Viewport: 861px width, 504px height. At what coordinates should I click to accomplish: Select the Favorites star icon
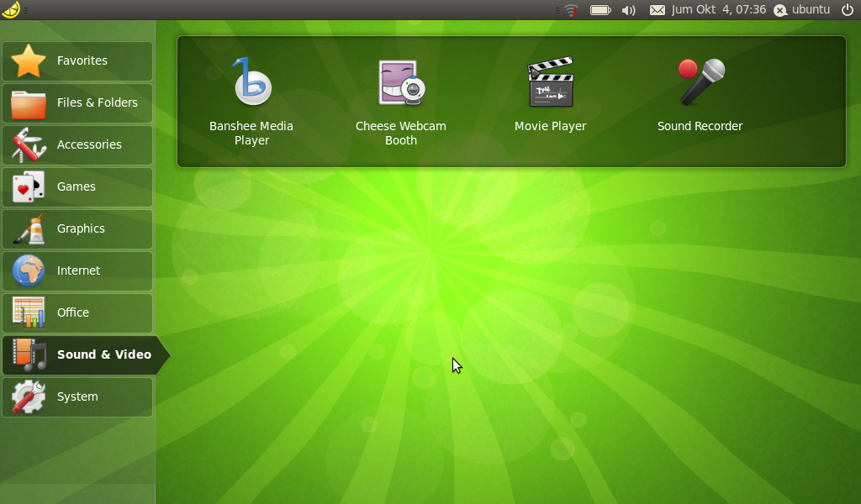(x=29, y=60)
